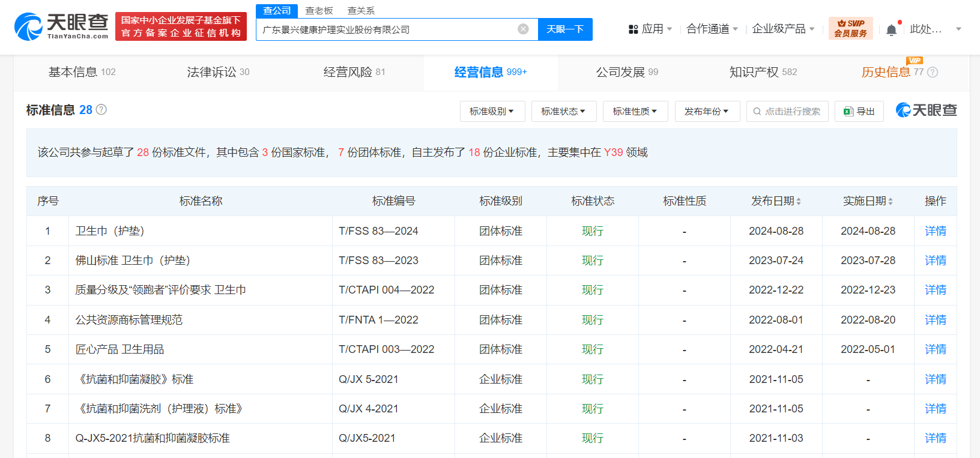Open the SVIP member service badge
The width and height of the screenshot is (980, 458).
tap(850, 29)
